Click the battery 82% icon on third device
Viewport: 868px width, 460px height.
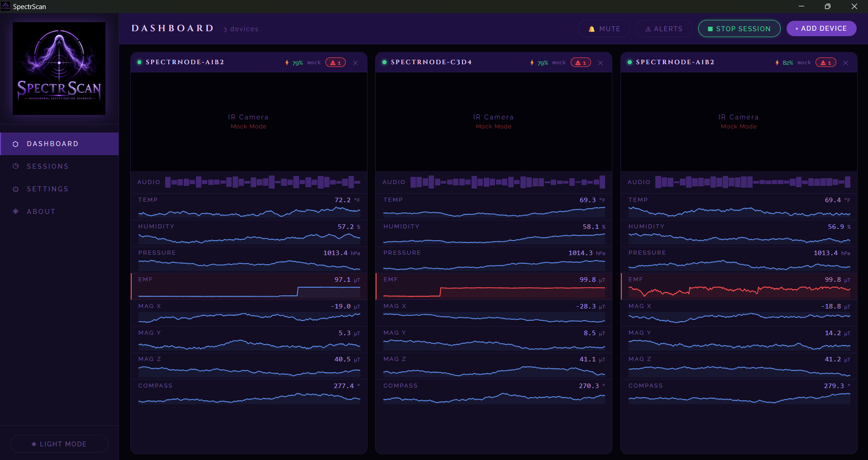pos(777,62)
